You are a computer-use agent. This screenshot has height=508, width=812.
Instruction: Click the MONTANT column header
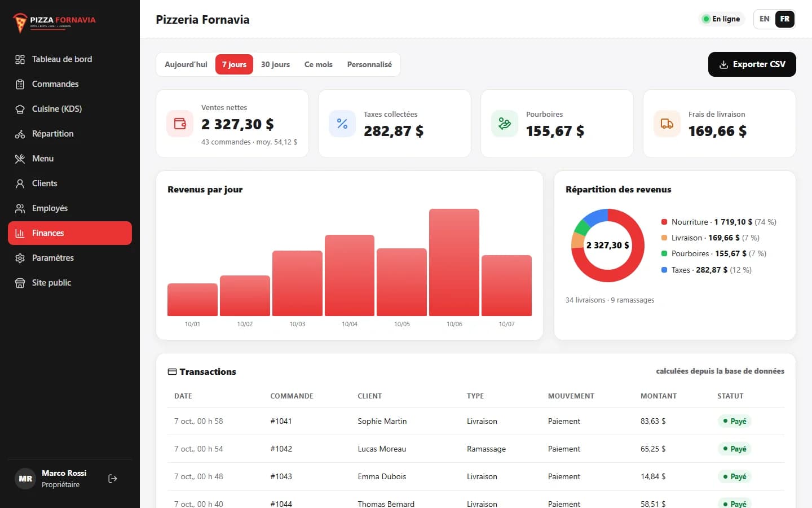(x=659, y=396)
